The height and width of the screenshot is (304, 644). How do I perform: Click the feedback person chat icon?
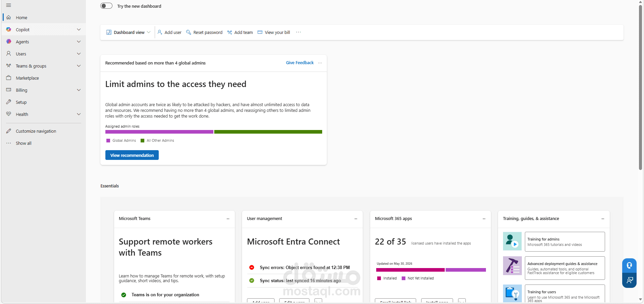coord(629,280)
